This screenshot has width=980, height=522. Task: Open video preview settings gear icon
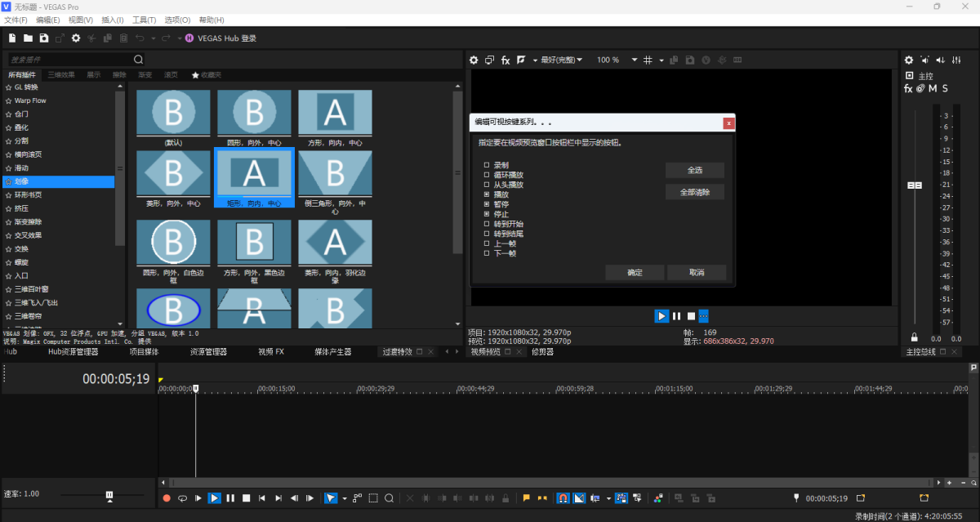473,60
